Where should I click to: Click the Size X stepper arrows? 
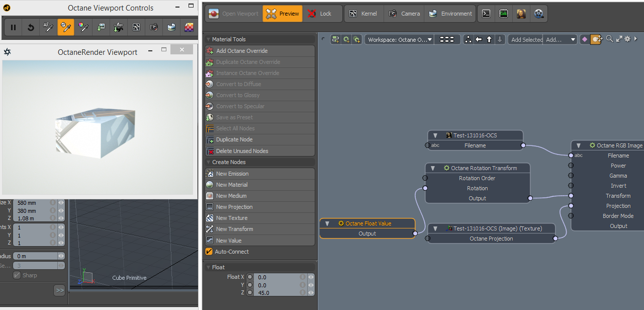(61, 203)
